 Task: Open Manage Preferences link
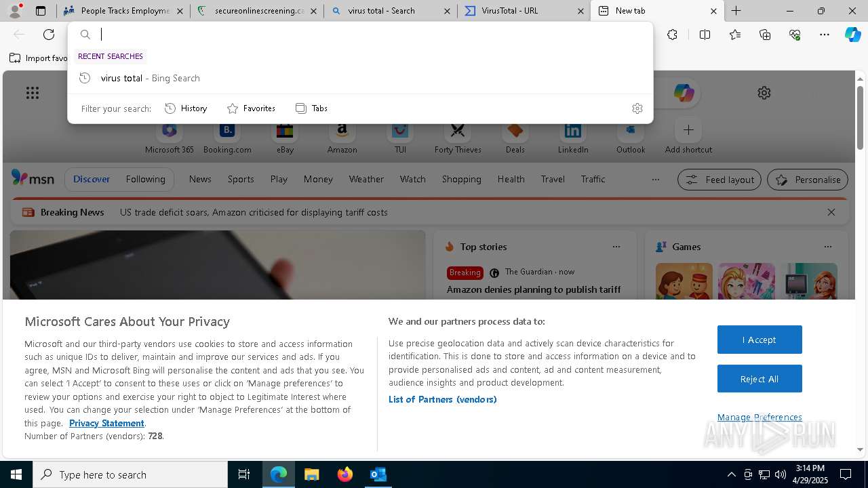pyautogui.click(x=759, y=417)
